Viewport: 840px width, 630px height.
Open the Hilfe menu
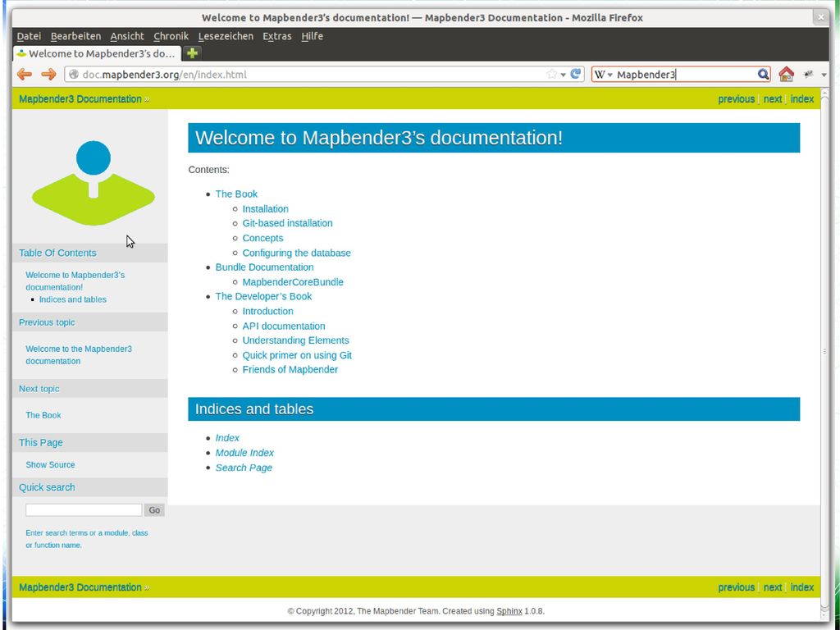(x=312, y=36)
